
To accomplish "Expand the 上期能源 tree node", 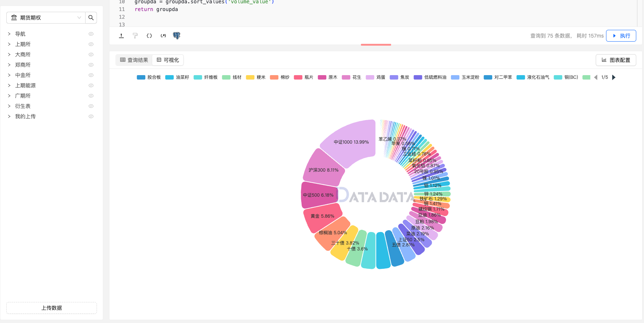I will (x=9, y=85).
